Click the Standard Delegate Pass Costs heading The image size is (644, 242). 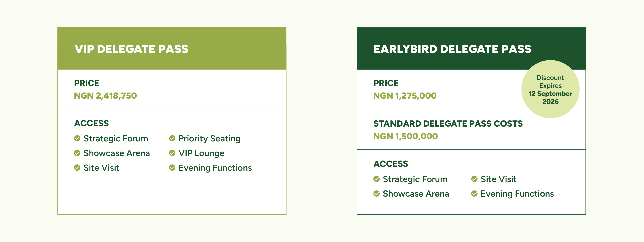click(448, 124)
